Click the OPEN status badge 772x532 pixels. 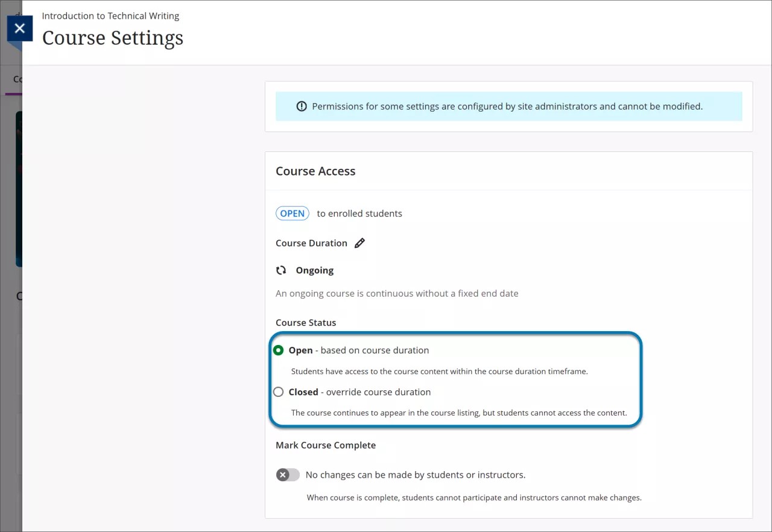pyautogui.click(x=292, y=213)
